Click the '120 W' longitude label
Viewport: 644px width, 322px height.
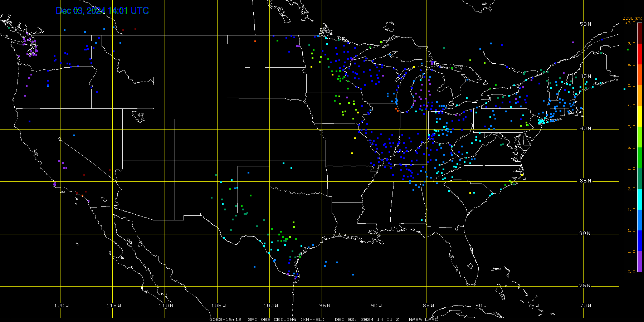(x=62, y=306)
